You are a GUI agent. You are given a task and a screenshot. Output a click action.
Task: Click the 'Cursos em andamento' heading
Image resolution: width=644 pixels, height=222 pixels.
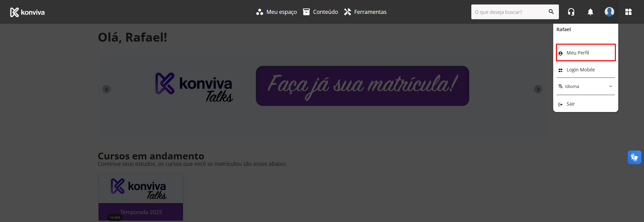(x=151, y=156)
